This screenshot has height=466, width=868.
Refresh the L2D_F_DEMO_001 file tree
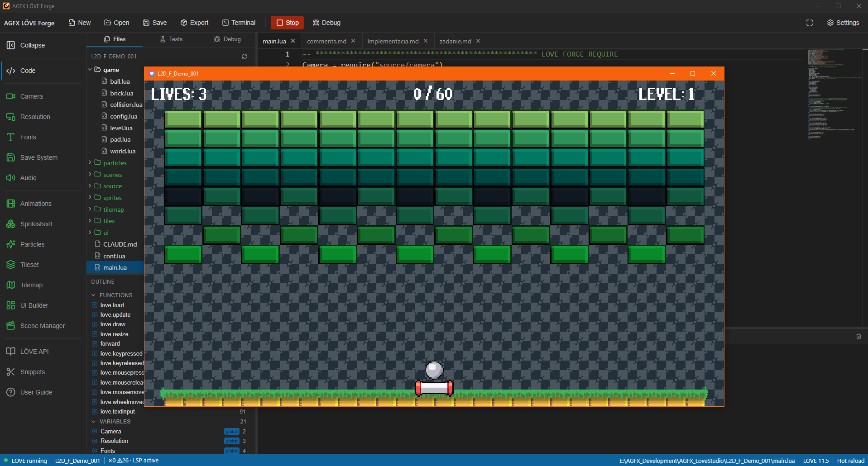245,57
